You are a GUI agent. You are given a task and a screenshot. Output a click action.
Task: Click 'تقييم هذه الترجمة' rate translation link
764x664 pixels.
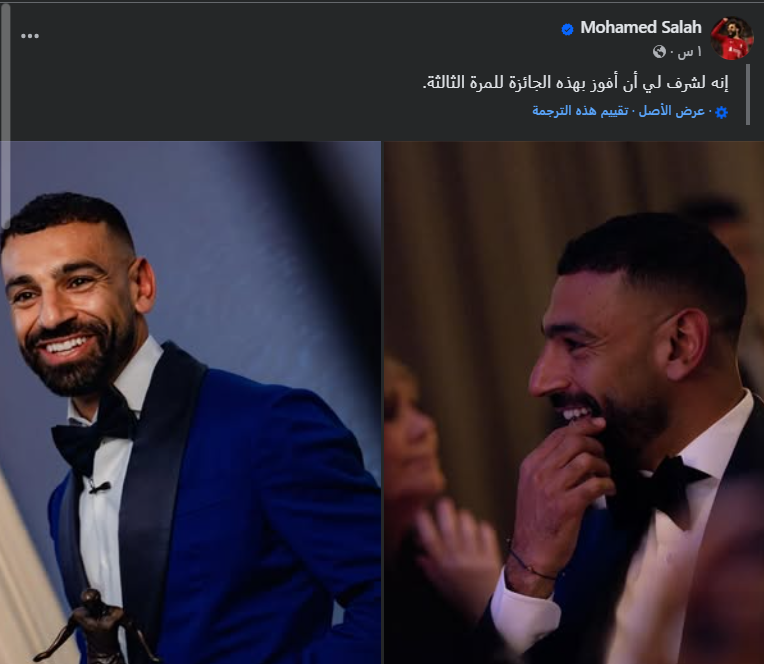coord(580,111)
